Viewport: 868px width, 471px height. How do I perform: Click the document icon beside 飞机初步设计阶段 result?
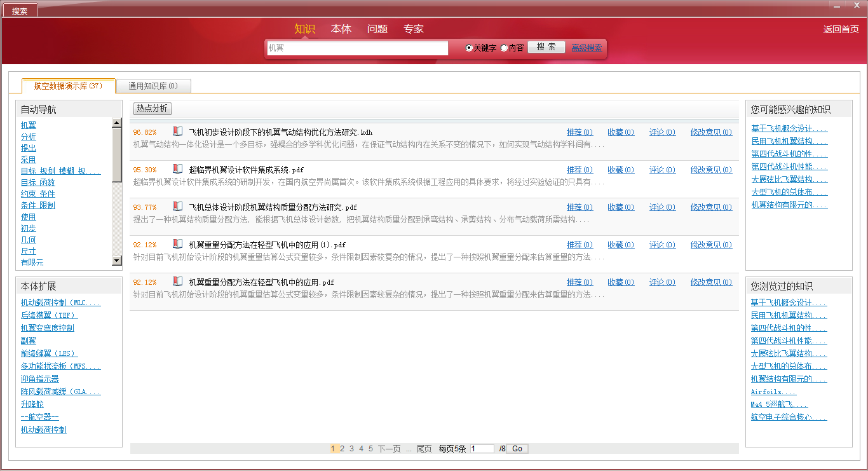tap(177, 132)
